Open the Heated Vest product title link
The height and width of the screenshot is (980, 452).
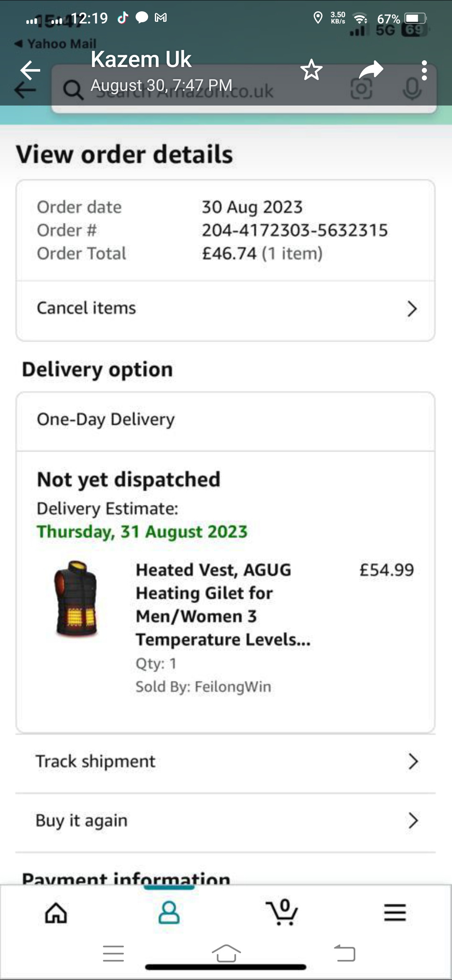[x=223, y=604]
